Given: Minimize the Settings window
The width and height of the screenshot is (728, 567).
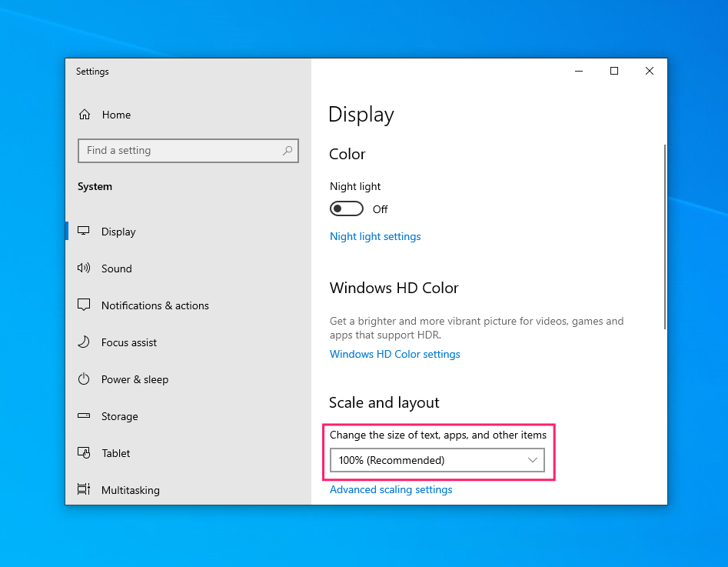Looking at the screenshot, I should [x=579, y=71].
